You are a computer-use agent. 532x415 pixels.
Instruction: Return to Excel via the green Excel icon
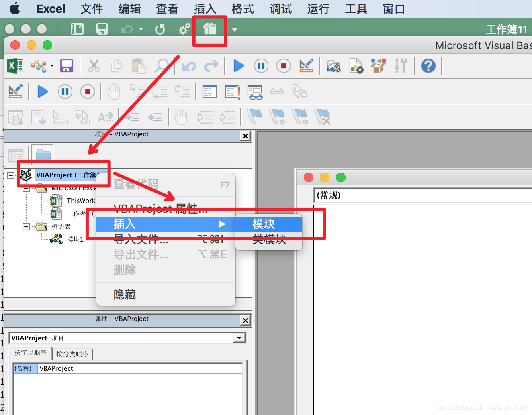click(15, 65)
